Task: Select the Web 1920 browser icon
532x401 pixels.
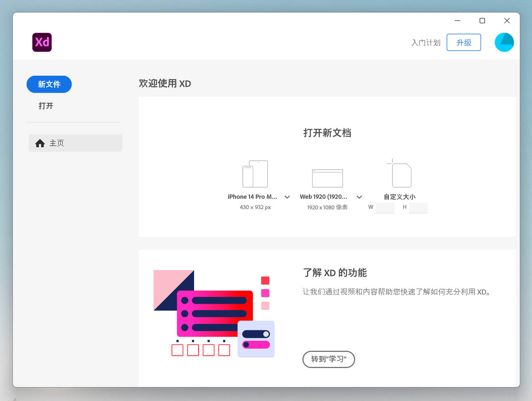Action: (327, 178)
